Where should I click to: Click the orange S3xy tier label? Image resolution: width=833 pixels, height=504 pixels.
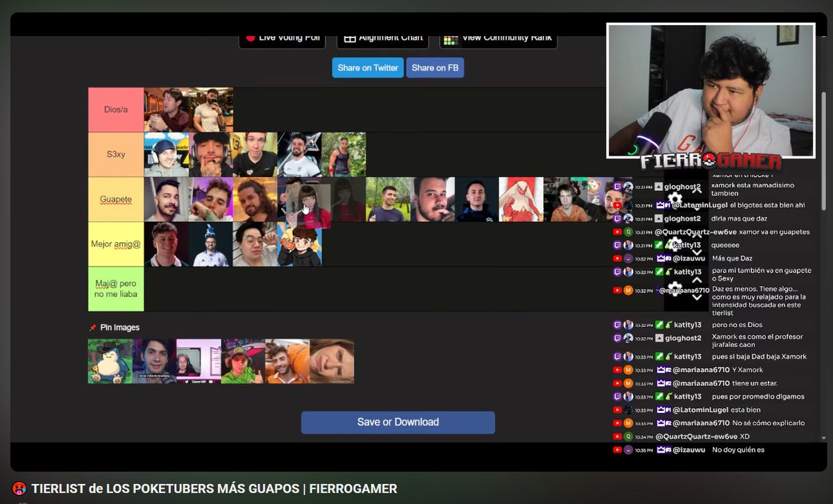(x=116, y=155)
